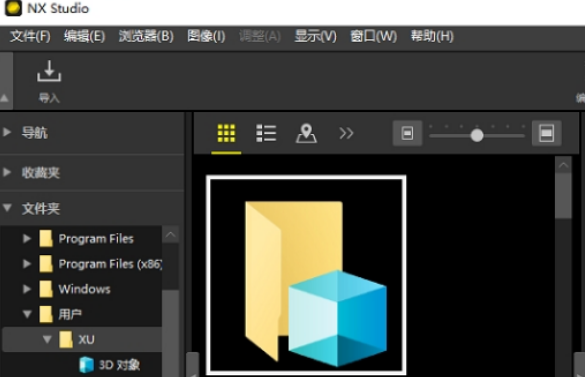The width and height of the screenshot is (585, 377).
Task: Click thumbnail area scrollbar up arrow
Action: point(563,165)
